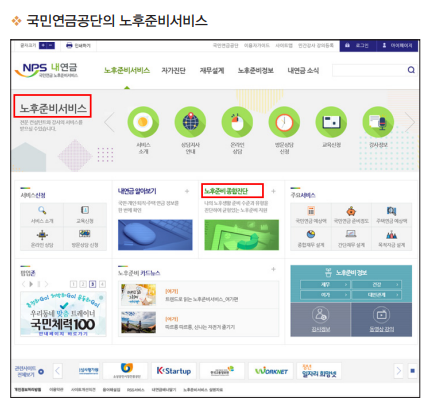The image size is (433, 411).
Task: Open the 교육신청 board icon
Action: click(x=331, y=122)
